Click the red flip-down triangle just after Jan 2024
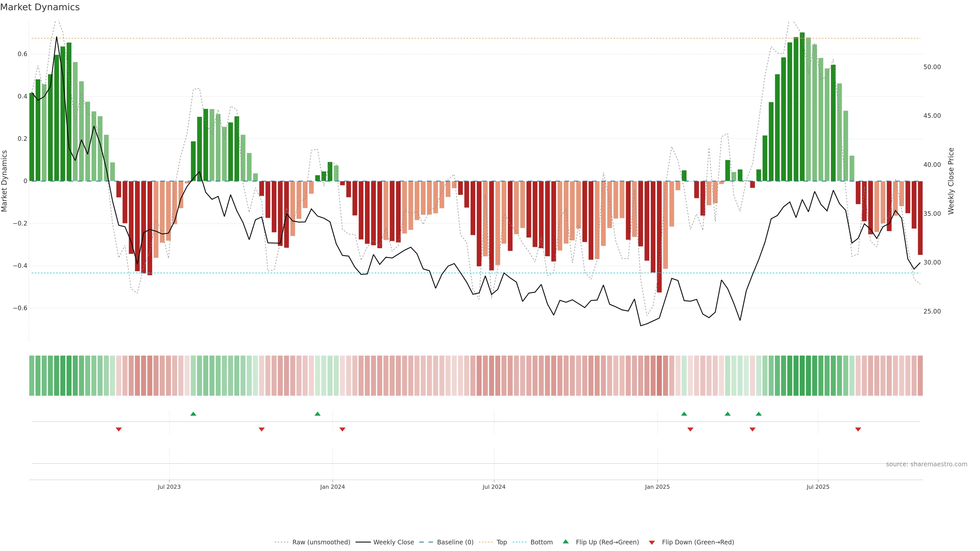Viewport: 980px width, 551px height. pyautogui.click(x=342, y=429)
